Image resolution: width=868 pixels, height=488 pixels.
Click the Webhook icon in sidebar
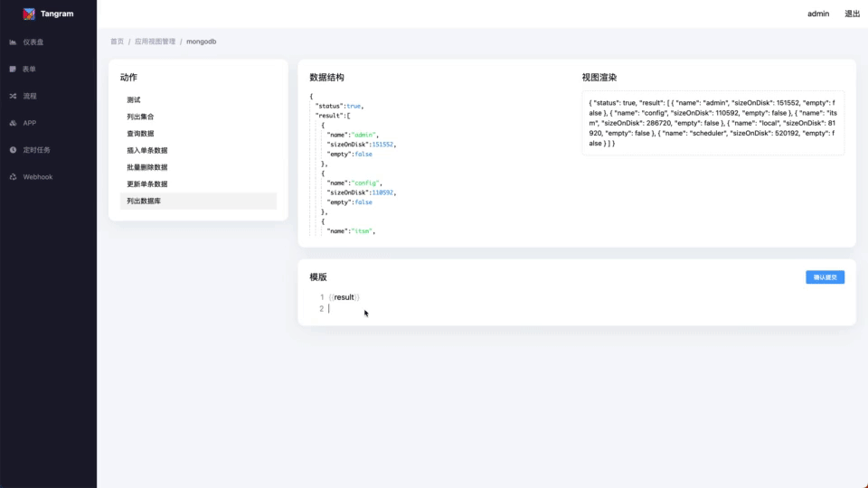point(13,177)
